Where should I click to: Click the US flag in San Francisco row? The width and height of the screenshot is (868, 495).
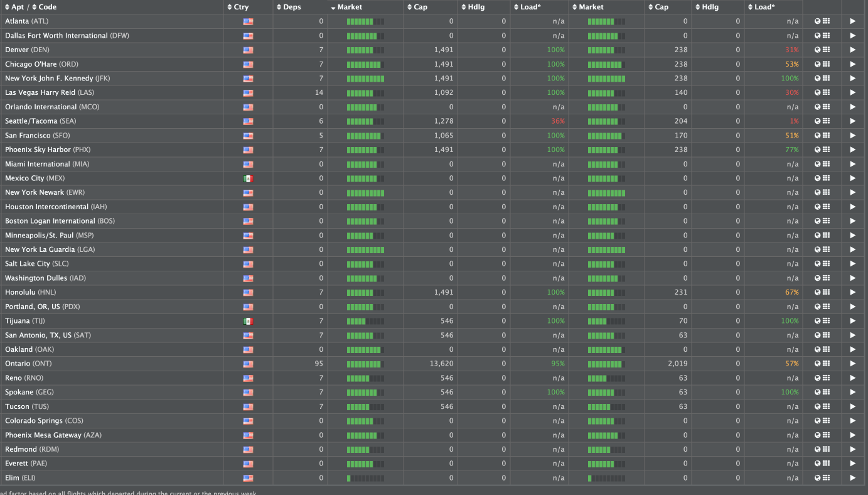click(248, 136)
